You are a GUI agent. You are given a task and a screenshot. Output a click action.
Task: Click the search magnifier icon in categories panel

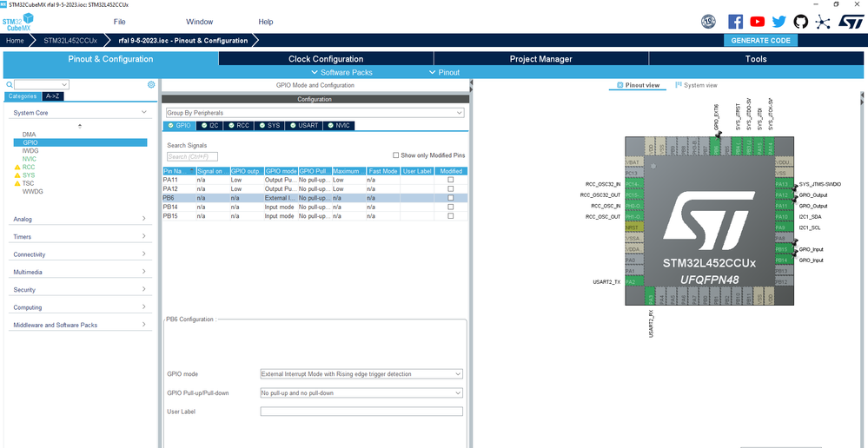[9, 84]
